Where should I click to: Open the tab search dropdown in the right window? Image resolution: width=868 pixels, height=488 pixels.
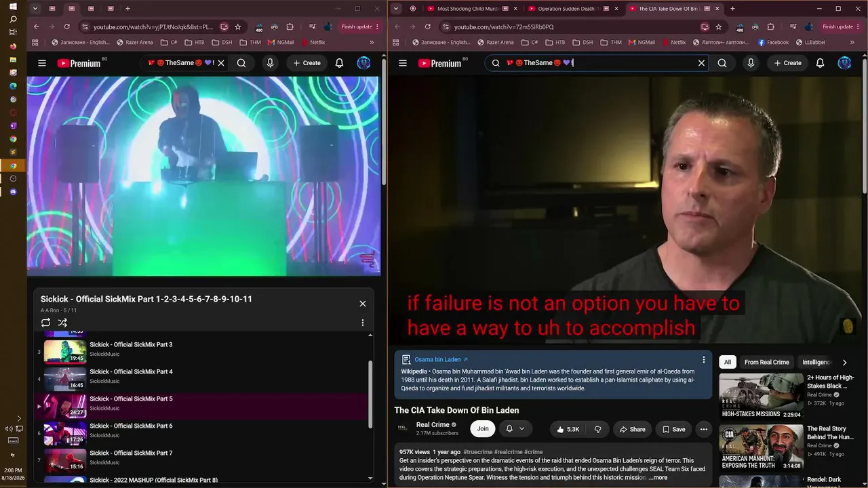tap(396, 9)
